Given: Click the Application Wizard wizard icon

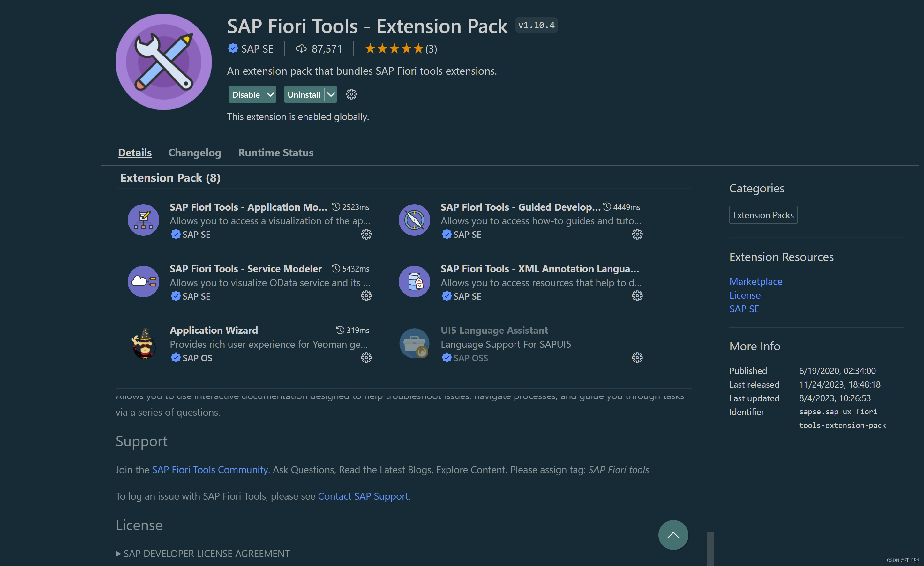Looking at the screenshot, I should pyautogui.click(x=143, y=343).
